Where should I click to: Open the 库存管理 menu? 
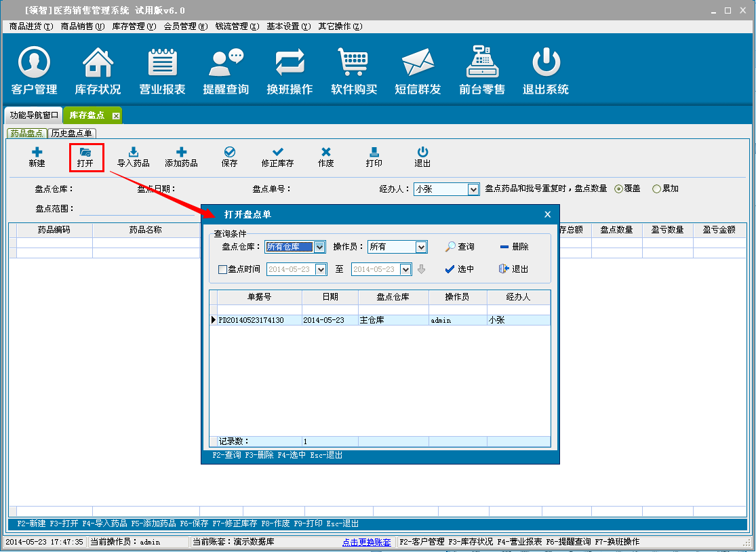[x=133, y=26]
